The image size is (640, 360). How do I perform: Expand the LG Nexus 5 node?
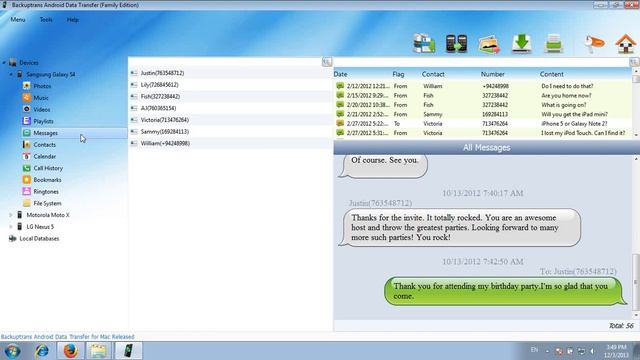11,227
